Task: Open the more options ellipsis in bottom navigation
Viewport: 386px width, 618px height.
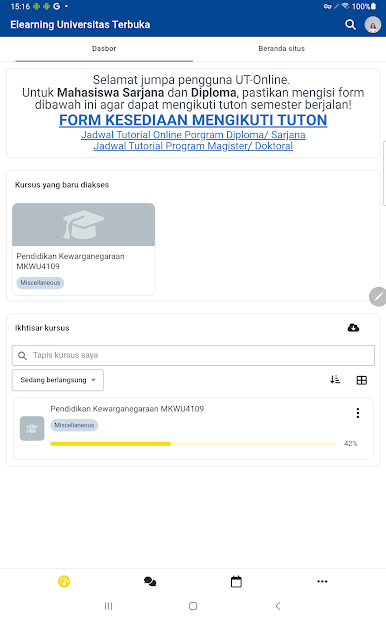Action: point(322,581)
